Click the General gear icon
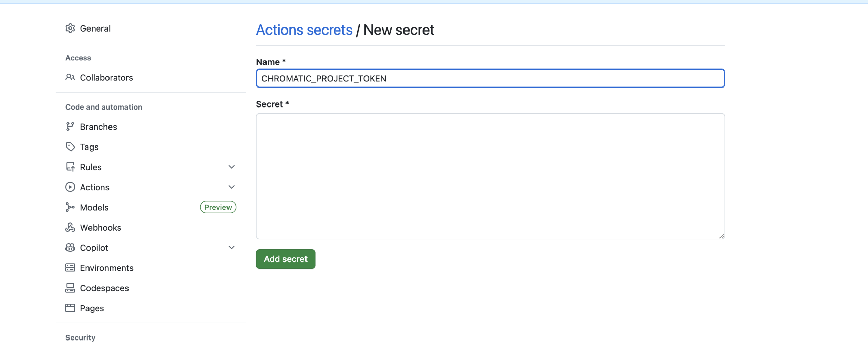Screen dimensions: 868x350 pos(70,28)
